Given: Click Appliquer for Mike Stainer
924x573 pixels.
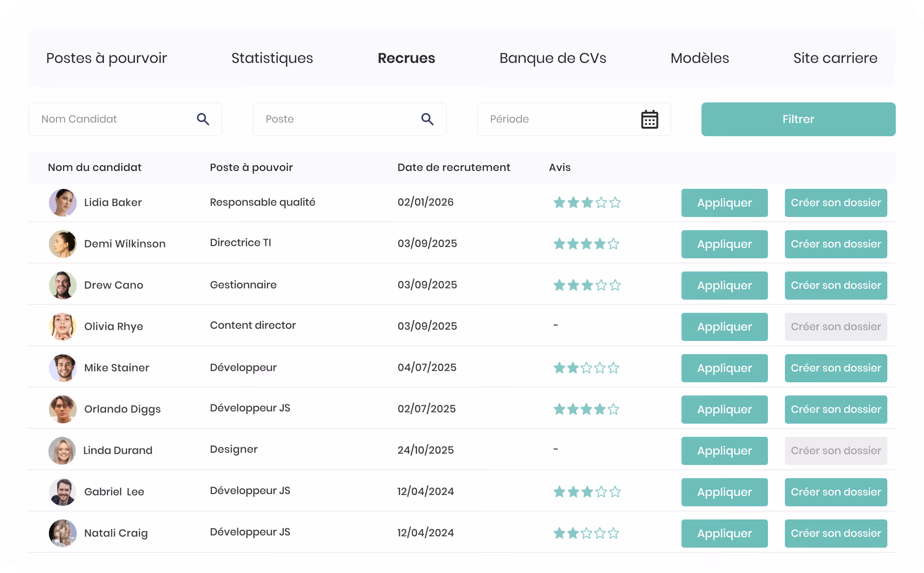Looking at the screenshot, I should pos(725,368).
